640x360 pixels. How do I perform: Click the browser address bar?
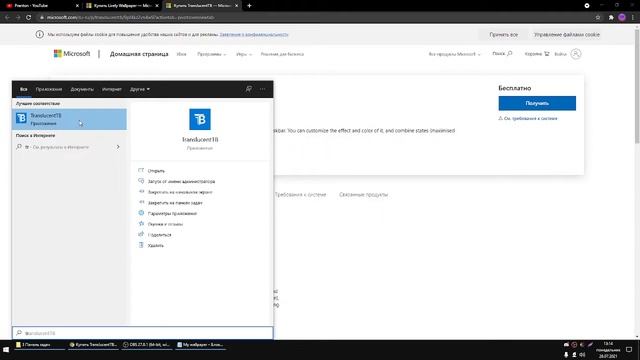point(314,17)
